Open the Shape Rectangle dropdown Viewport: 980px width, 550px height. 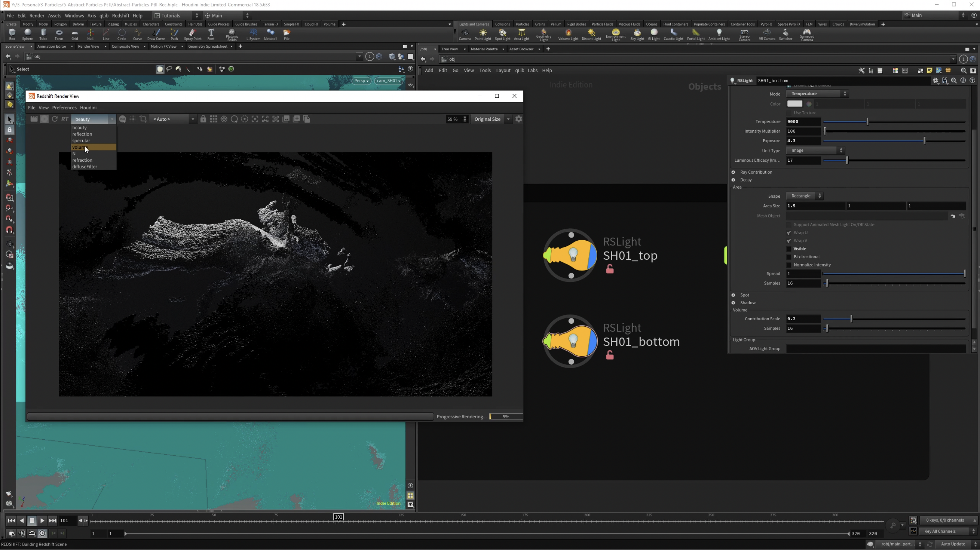(x=805, y=196)
